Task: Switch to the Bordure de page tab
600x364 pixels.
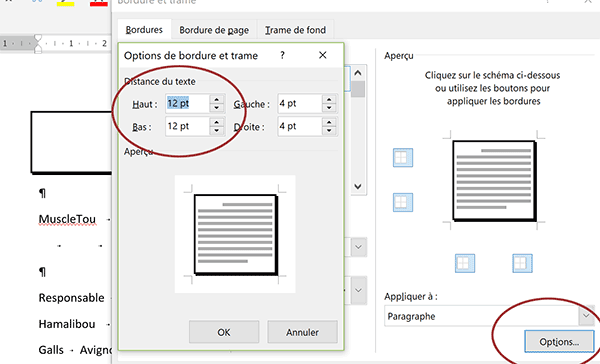Action: pos(214,30)
